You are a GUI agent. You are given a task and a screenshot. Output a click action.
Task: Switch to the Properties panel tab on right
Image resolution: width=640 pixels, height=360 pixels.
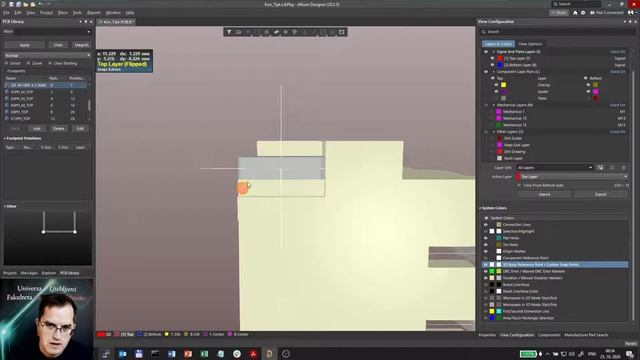click(487, 335)
